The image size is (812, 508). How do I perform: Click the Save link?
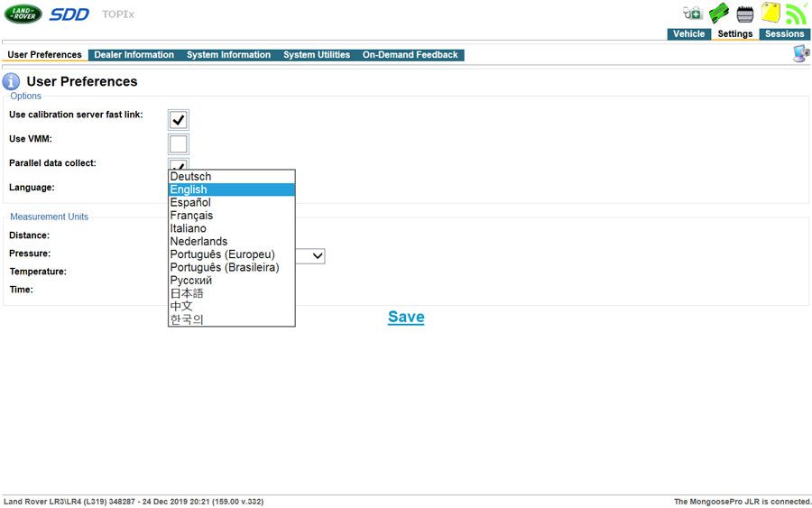pos(406,317)
